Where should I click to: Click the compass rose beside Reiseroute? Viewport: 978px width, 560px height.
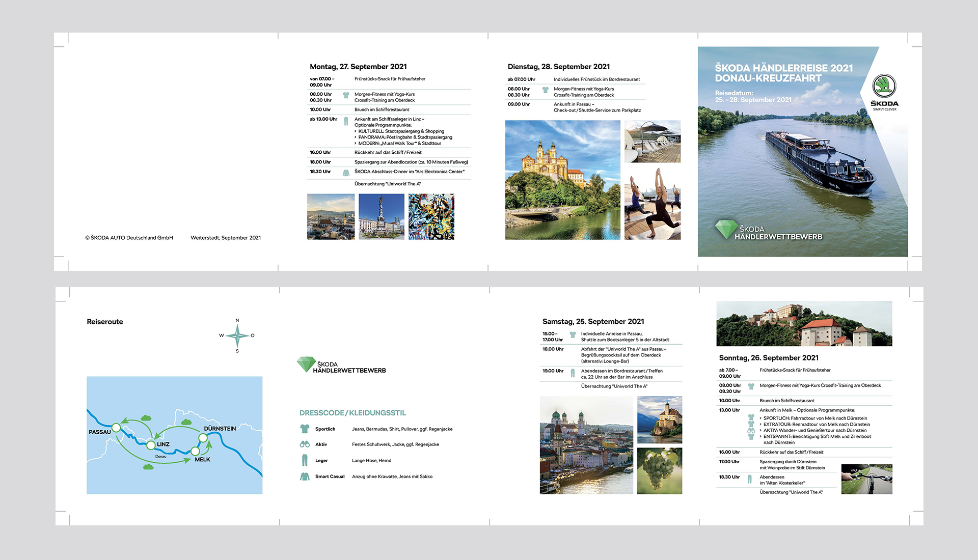237,335
